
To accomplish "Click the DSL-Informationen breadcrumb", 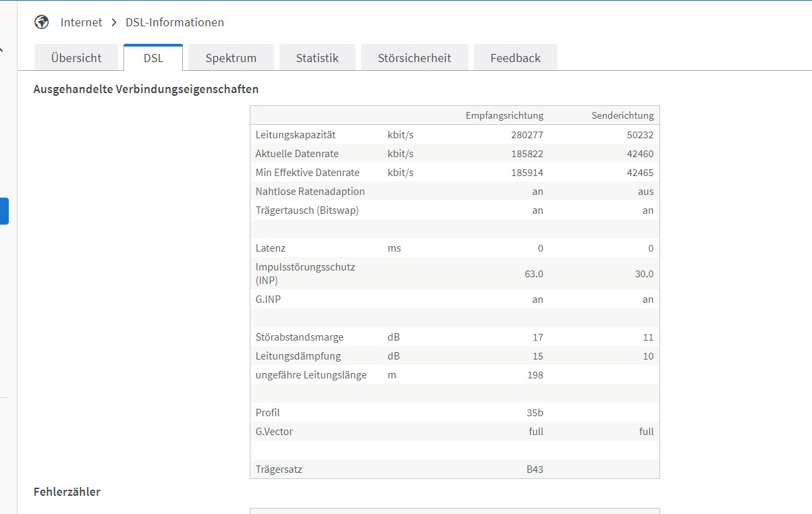I will (x=175, y=22).
